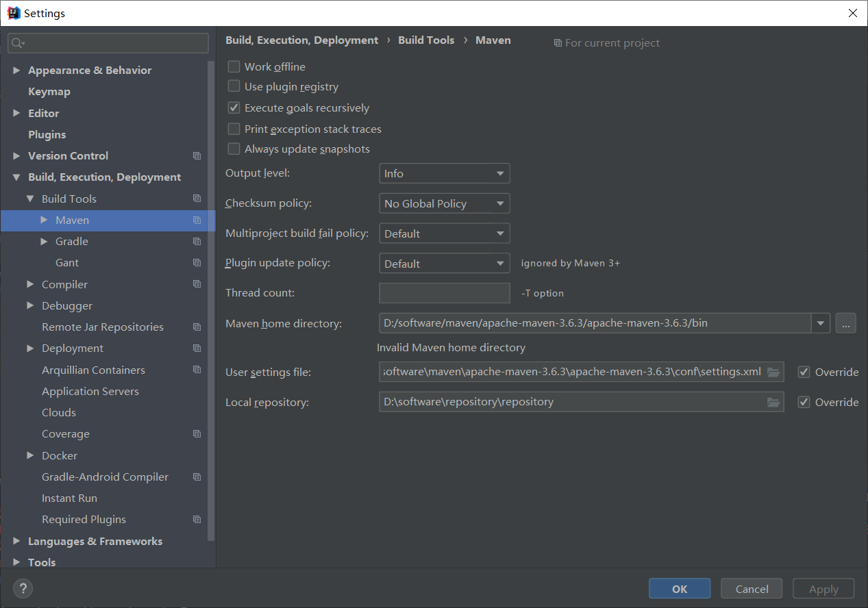This screenshot has height=608, width=868.
Task: Click OK button
Action: (x=680, y=589)
